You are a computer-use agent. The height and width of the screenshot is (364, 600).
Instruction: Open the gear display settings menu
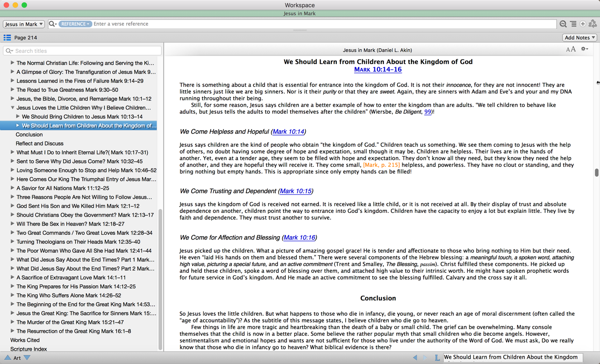tap(585, 49)
